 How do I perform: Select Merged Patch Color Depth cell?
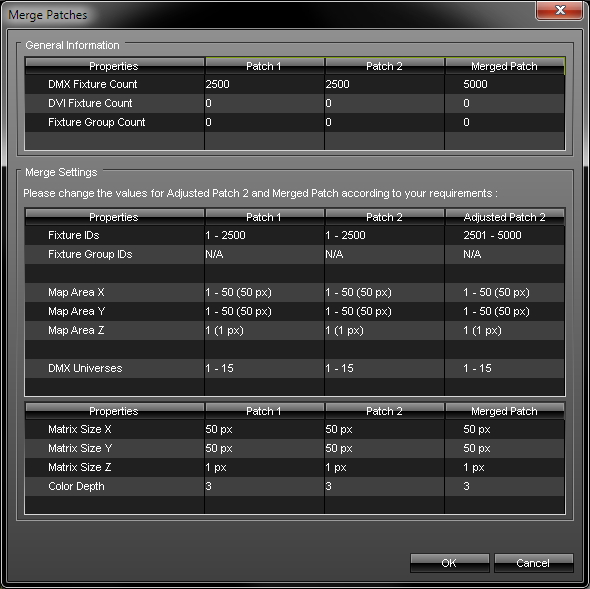[x=505, y=486]
